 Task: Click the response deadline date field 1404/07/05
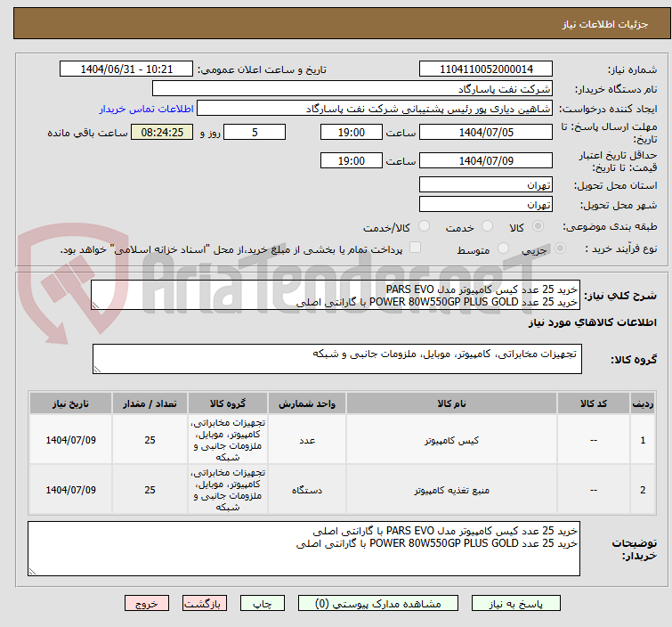click(486, 132)
